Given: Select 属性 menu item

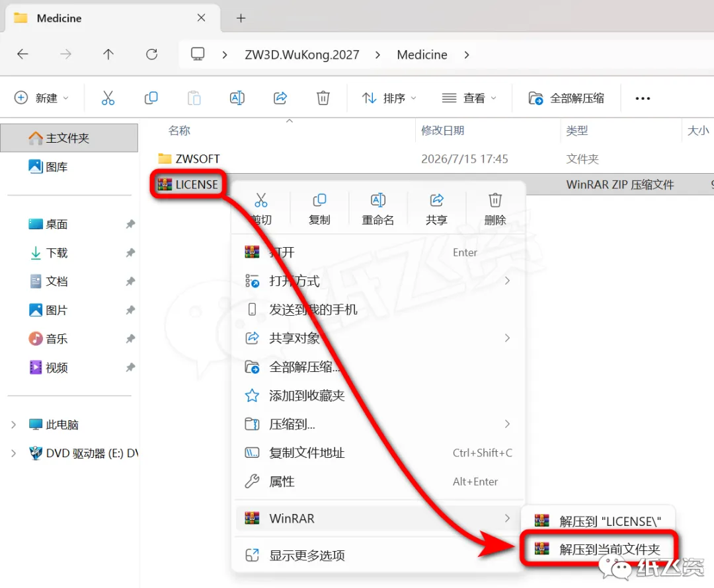Looking at the screenshot, I should click(x=378, y=482).
